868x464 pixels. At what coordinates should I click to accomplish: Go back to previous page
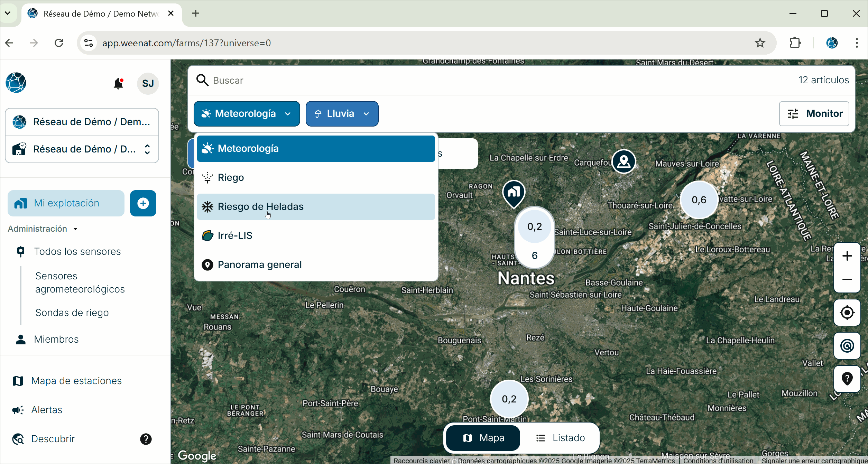pyautogui.click(x=9, y=43)
